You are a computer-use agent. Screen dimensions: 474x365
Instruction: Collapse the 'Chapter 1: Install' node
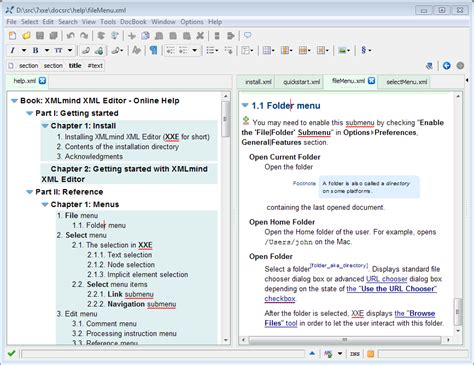tap(45, 126)
